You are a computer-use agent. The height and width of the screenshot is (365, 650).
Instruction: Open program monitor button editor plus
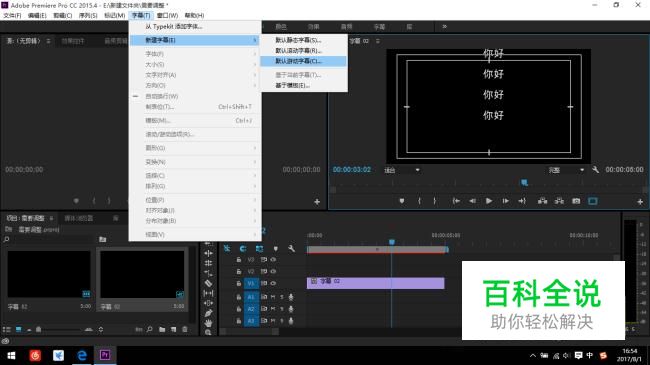[x=640, y=202]
